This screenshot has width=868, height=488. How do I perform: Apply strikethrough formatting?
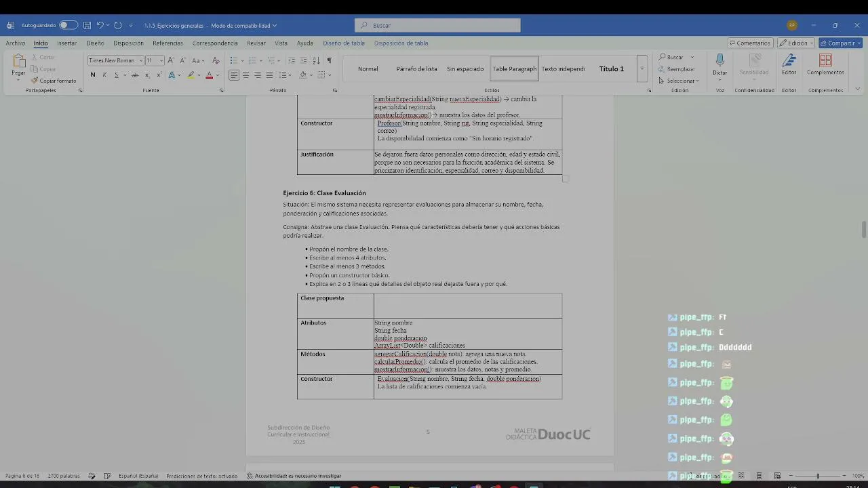point(135,75)
